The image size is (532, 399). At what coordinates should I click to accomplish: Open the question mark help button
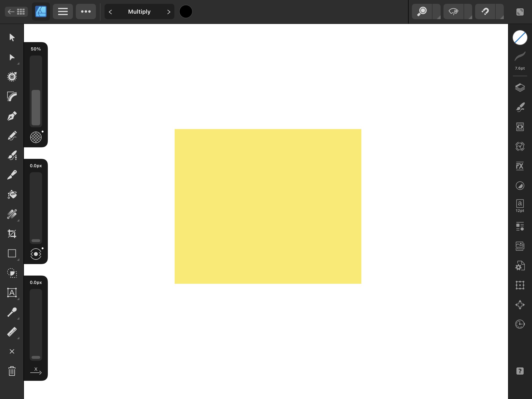click(x=520, y=371)
